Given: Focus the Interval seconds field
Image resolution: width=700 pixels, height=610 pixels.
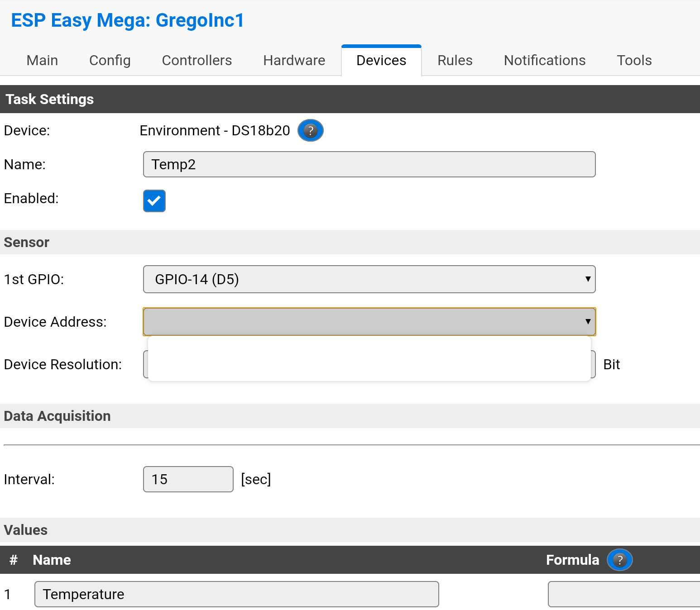Looking at the screenshot, I should click(188, 479).
